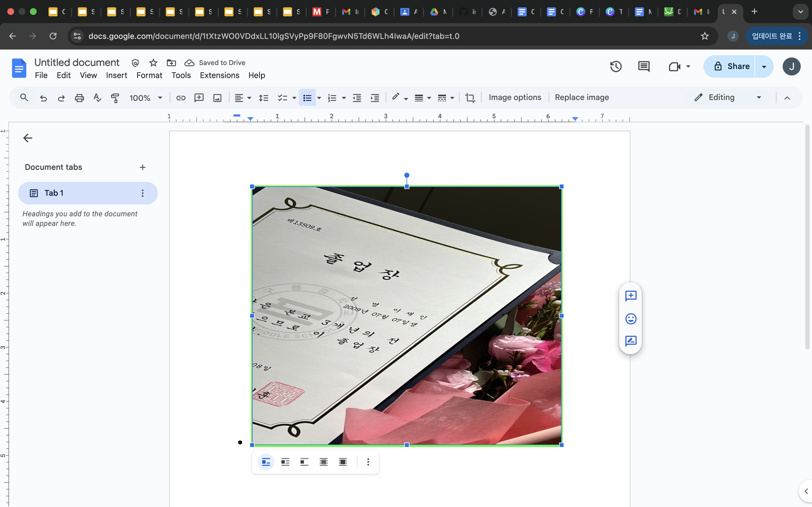This screenshot has height=507, width=812.
Task: Insert a link with the chain icon
Action: pyautogui.click(x=181, y=97)
